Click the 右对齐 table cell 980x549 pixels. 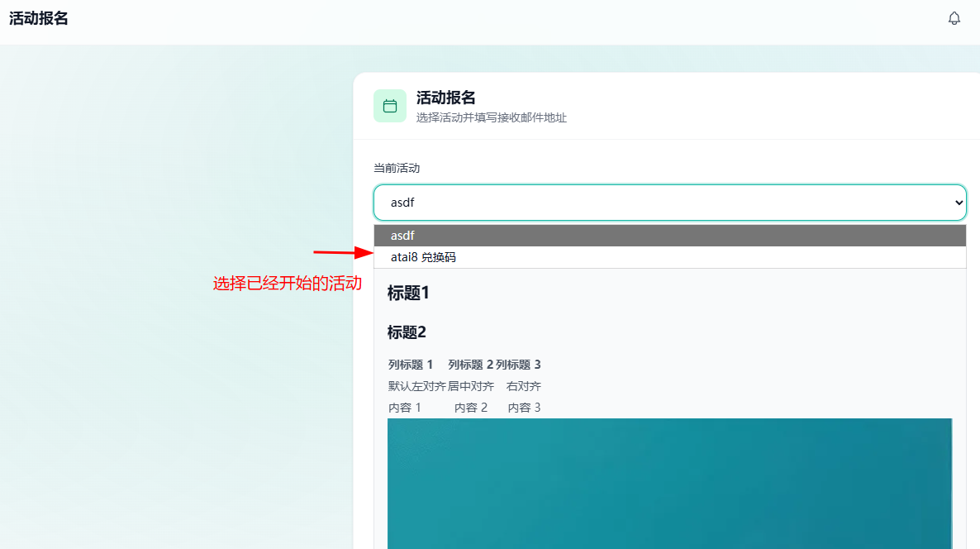click(524, 386)
